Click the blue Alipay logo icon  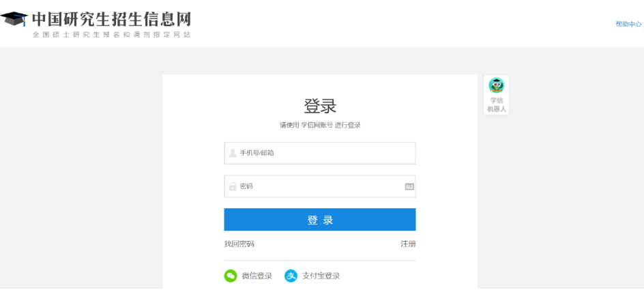pyautogui.click(x=291, y=276)
